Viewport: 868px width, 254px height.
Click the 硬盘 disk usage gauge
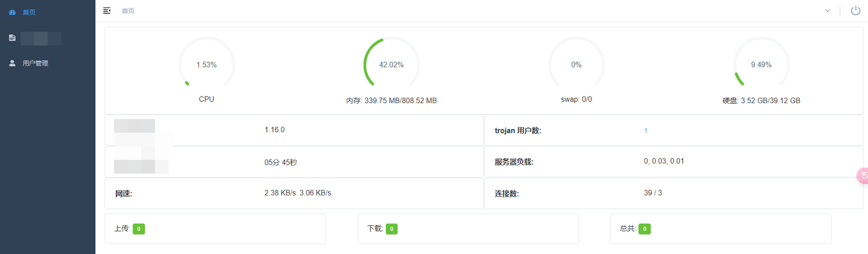761,65
